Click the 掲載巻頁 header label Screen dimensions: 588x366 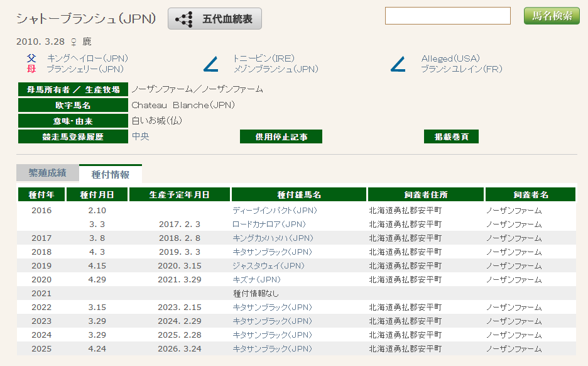point(451,136)
